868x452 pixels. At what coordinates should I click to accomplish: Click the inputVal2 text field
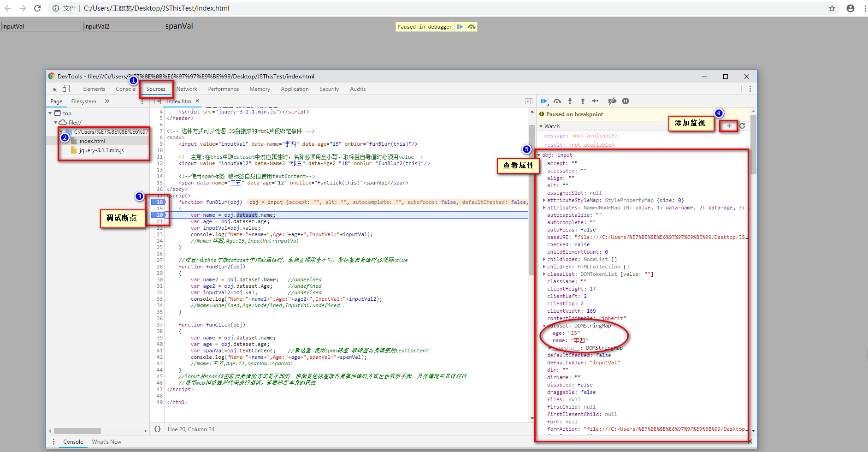pyautogui.click(x=123, y=27)
